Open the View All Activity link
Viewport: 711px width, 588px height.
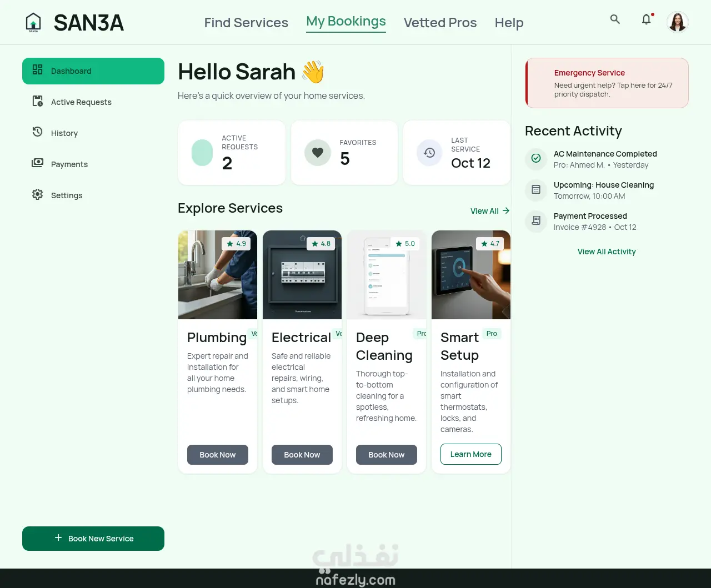(607, 252)
